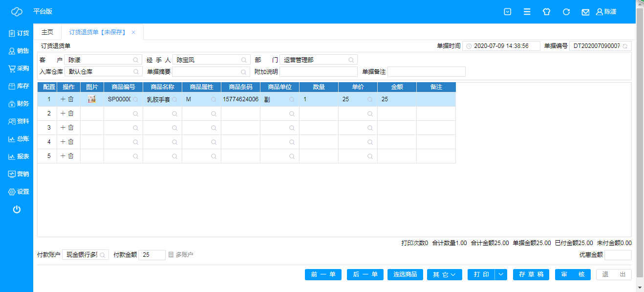Viewport: 644px width, 292px height.
Task: Click the power logout icon in sidebar
Action: [x=17, y=209]
